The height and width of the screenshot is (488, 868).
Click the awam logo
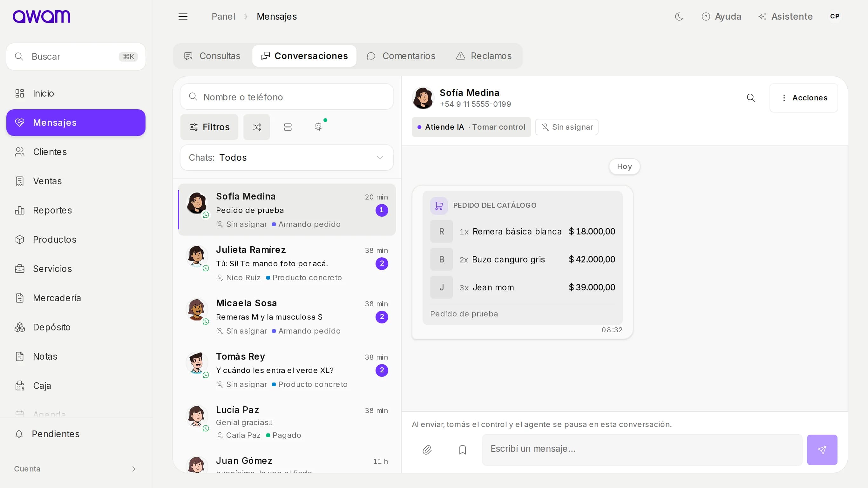point(41,17)
